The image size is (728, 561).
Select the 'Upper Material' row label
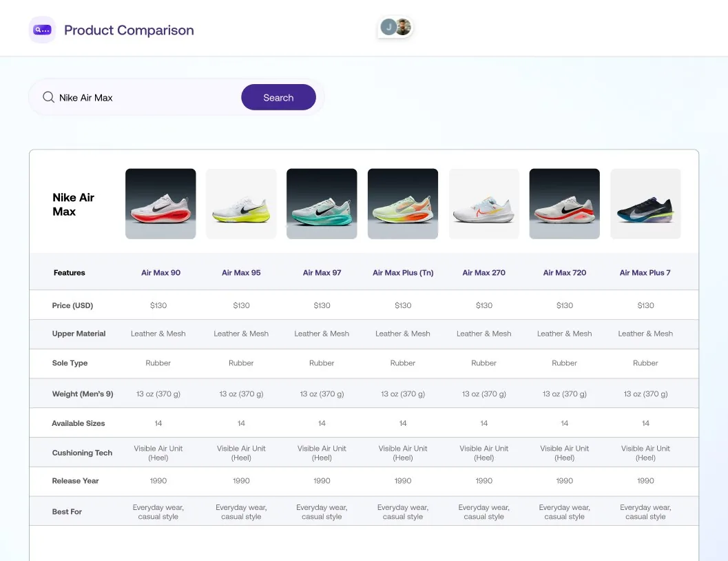click(x=79, y=334)
